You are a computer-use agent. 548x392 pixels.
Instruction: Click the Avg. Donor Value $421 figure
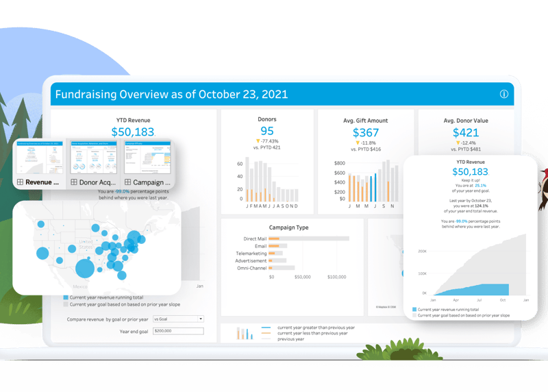click(x=466, y=132)
